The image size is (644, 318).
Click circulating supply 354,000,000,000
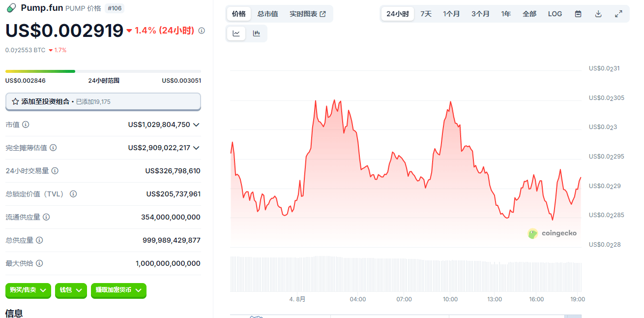click(x=171, y=217)
